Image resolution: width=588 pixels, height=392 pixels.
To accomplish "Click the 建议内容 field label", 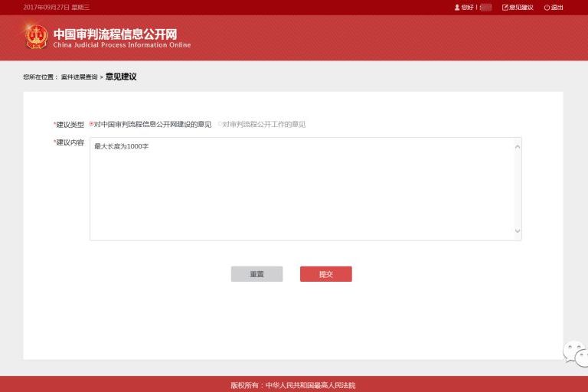I will pyautogui.click(x=69, y=142).
